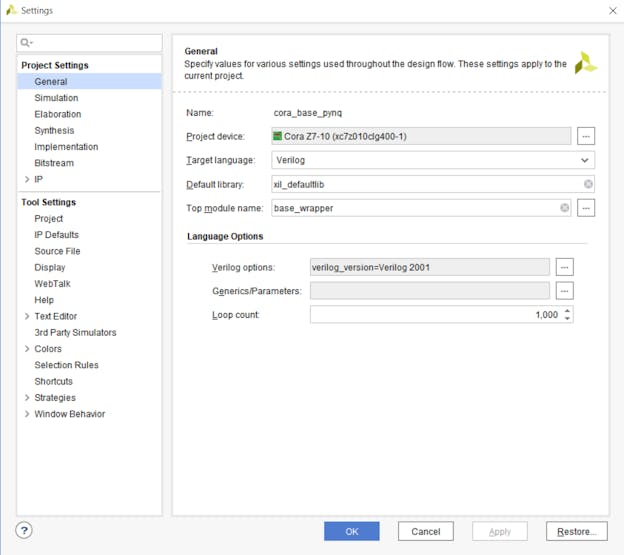The width and height of the screenshot is (624, 555).
Task: Click the Cancel button
Action: 426,531
